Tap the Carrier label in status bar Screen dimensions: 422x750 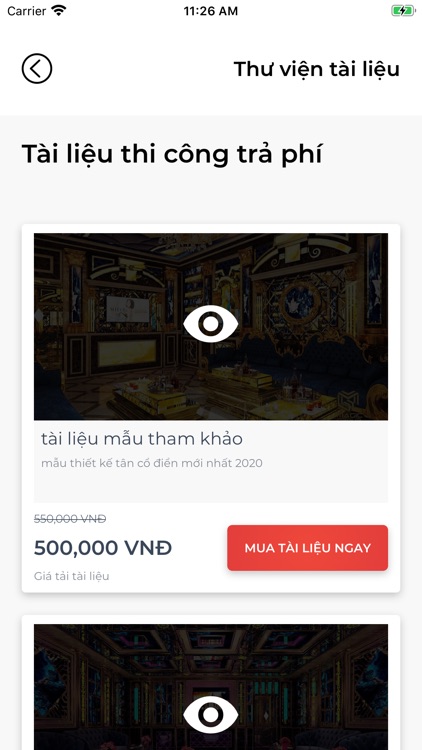click(27, 11)
